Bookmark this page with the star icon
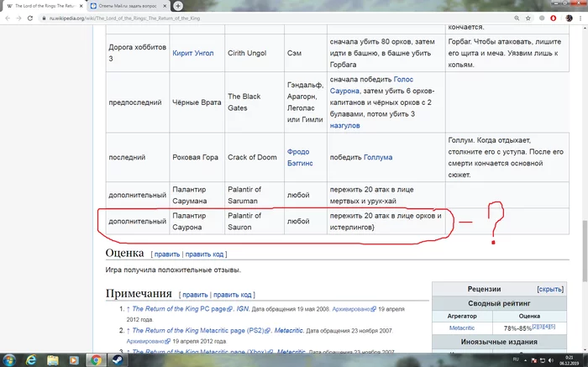Image resolution: width=588 pixels, height=367 pixels. pos(528,18)
